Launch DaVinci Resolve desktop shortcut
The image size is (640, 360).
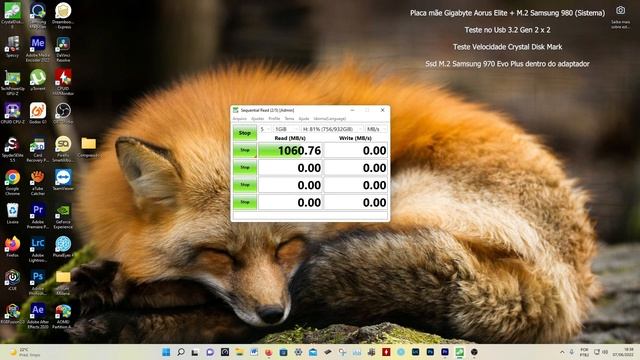coord(63,48)
